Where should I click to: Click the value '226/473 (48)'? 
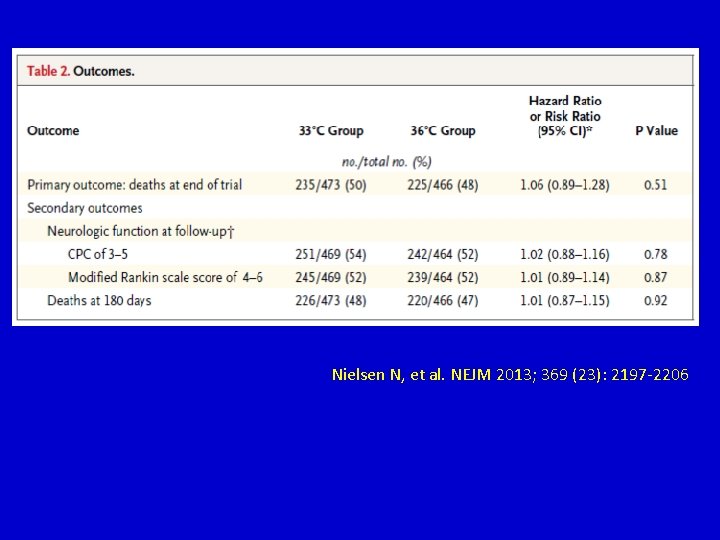[331, 300]
